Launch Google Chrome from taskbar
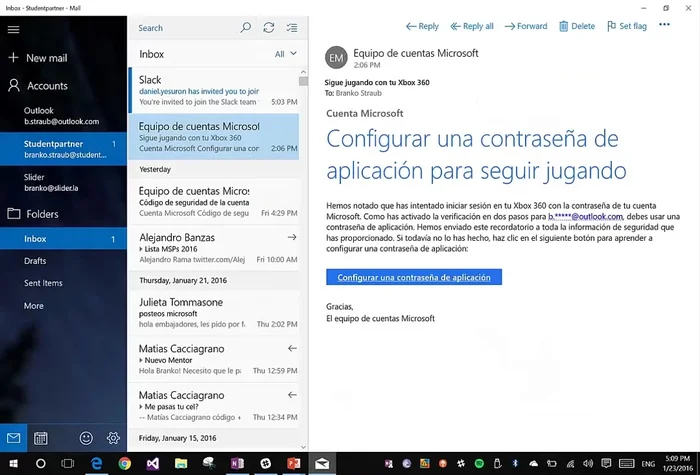This screenshot has width=700, height=475. pyautogui.click(x=125, y=463)
